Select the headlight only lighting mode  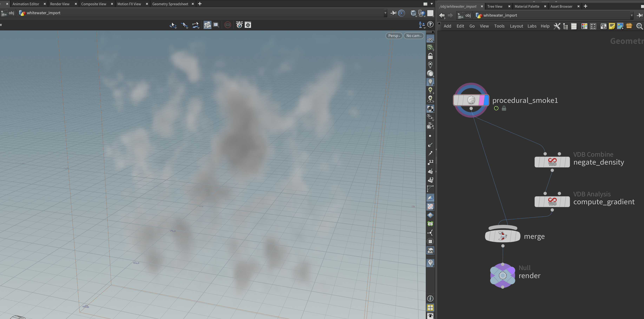point(430,74)
